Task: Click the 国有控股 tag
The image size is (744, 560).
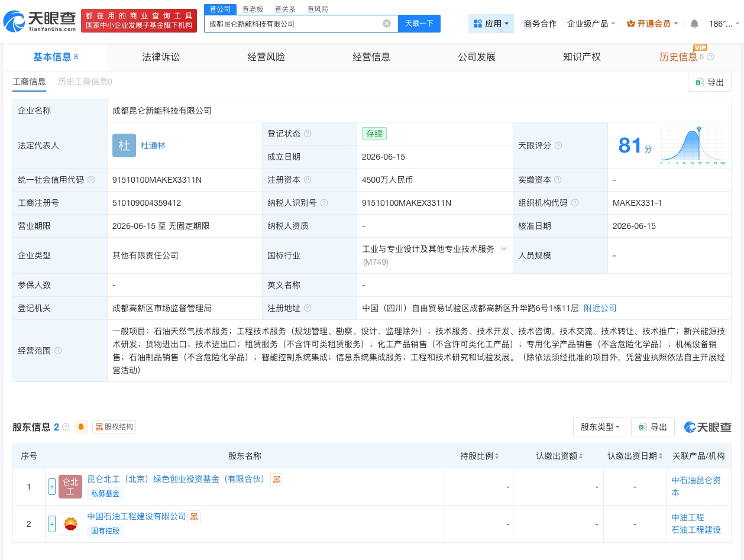Action: point(105,531)
